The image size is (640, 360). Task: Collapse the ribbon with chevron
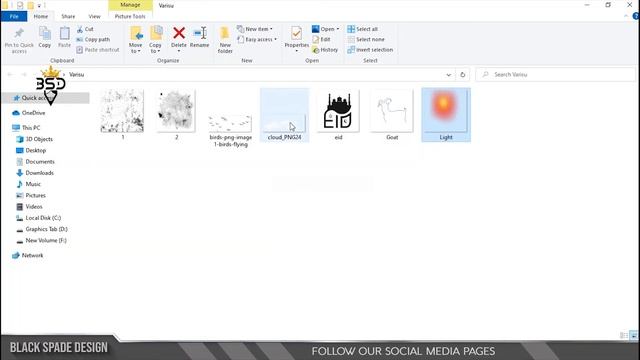coord(626,16)
